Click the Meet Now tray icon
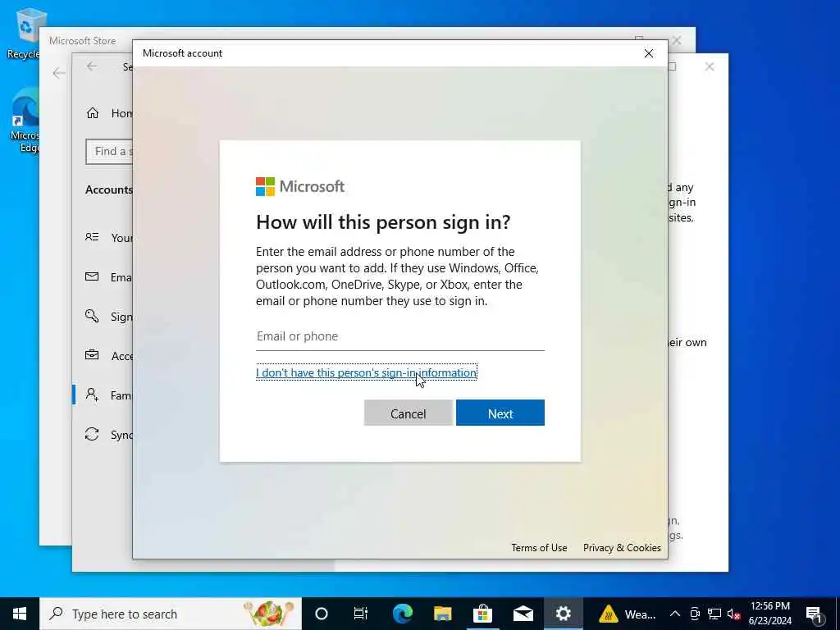 [695, 614]
